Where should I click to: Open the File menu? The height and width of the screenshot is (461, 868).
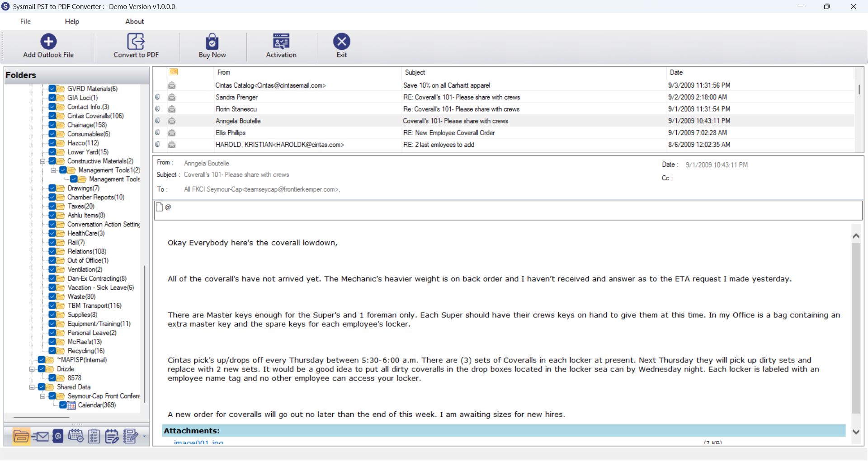[x=25, y=21]
